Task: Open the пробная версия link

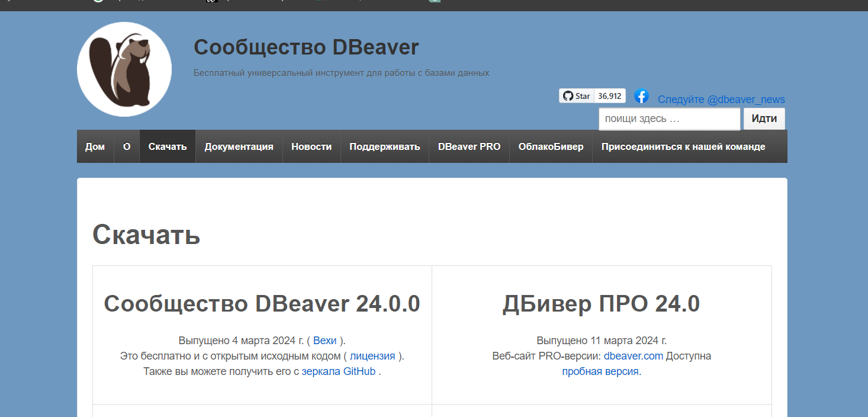Action: click(x=600, y=371)
